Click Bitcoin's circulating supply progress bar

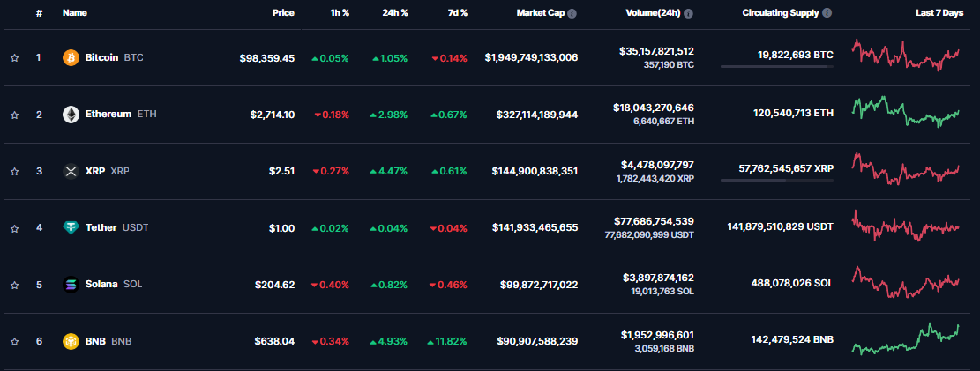[776, 67]
